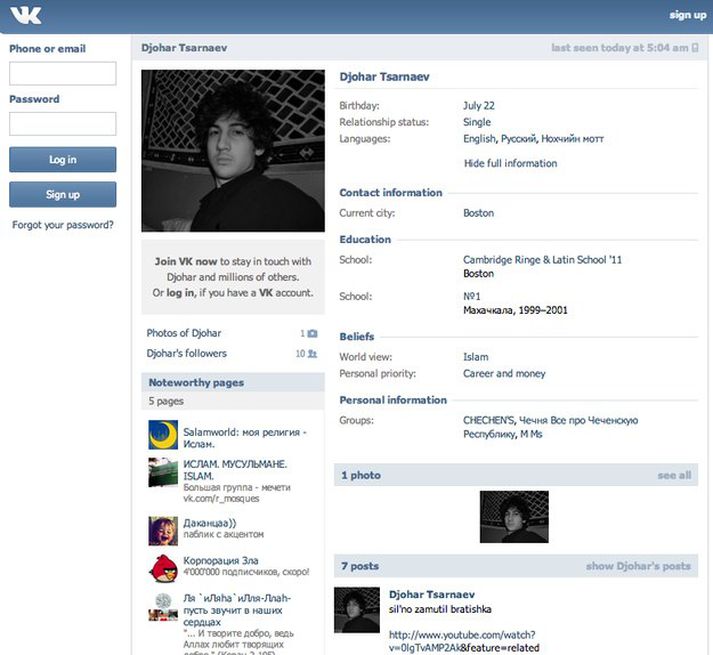Open Djohar's followers link
Viewport: 713px width, 655px height.
pos(186,353)
